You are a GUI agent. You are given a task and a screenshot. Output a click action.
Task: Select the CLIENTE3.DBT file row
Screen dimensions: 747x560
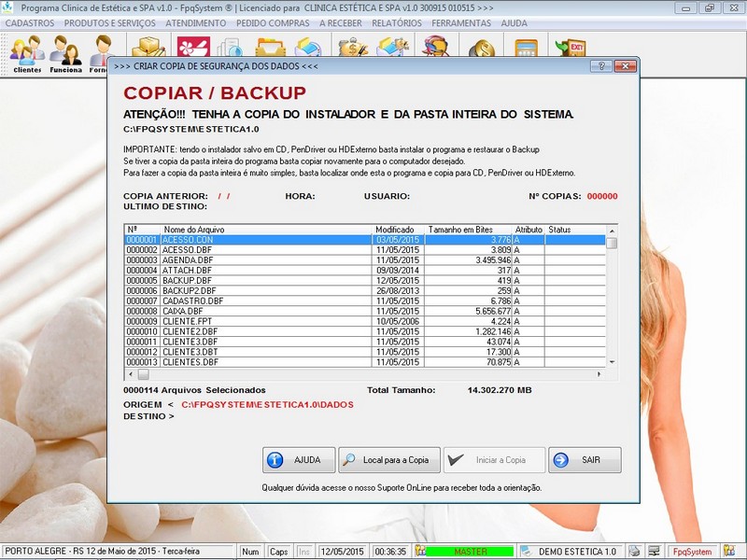point(365,353)
